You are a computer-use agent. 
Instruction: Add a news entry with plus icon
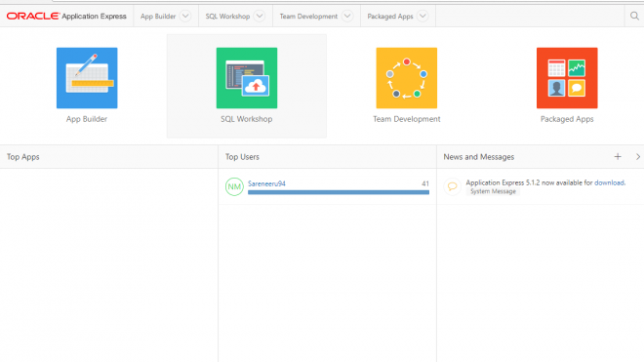[x=618, y=156]
